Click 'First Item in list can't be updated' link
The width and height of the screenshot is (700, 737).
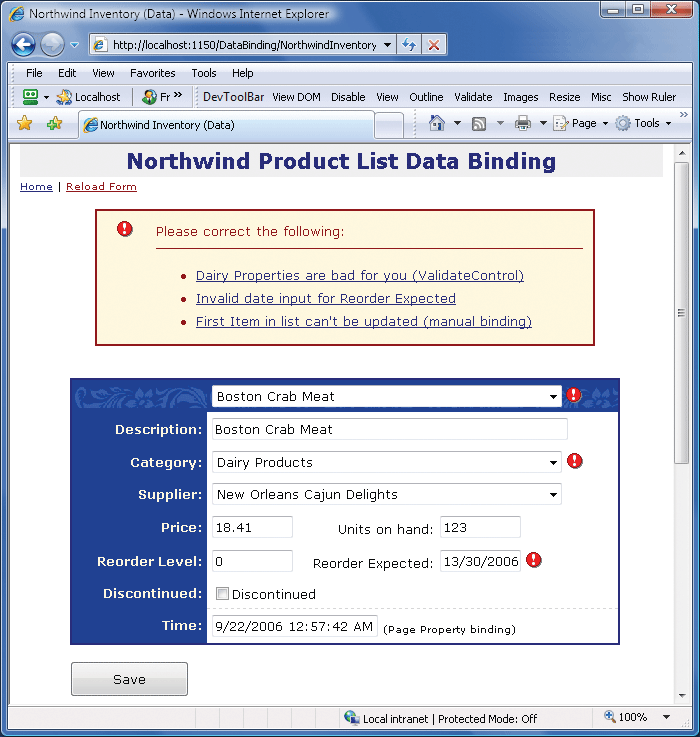click(x=363, y=321)
